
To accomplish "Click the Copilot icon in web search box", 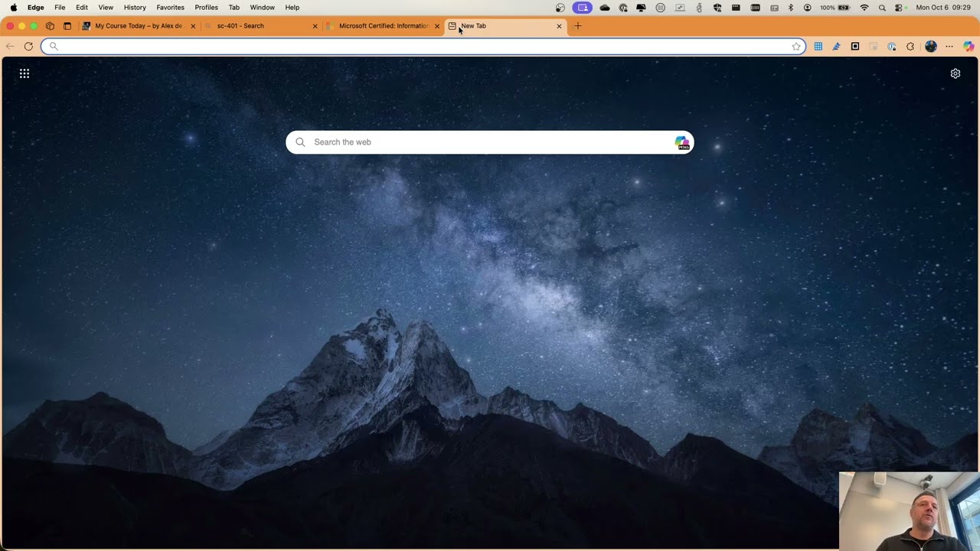I will pyautogui.click(x=681, y=142).
